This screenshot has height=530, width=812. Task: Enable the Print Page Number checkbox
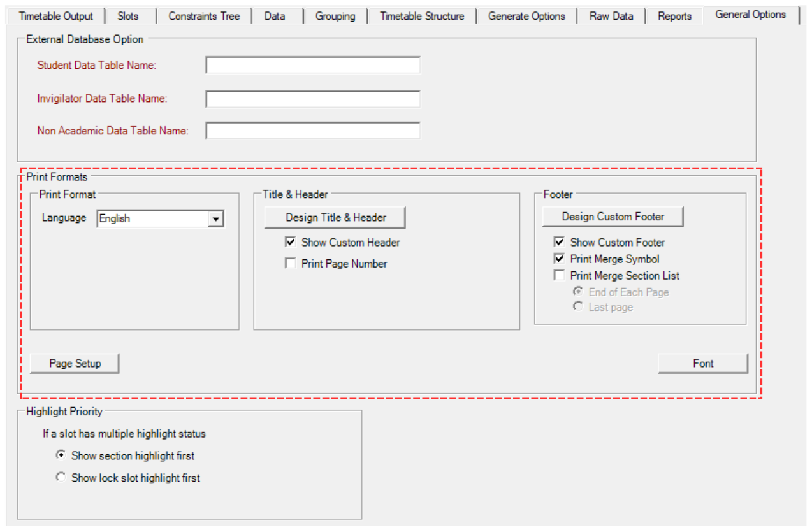coord(291,264)
